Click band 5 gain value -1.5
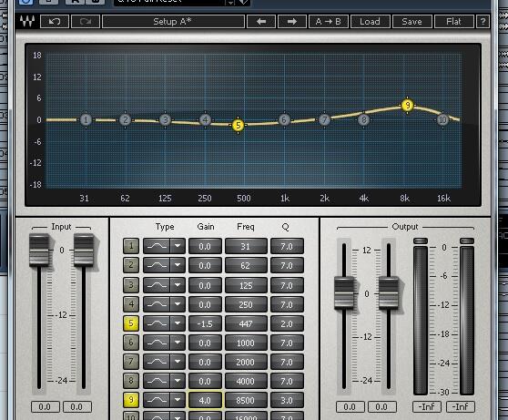The height and width of the screenshot is (420, 508). tap(205, 323)
